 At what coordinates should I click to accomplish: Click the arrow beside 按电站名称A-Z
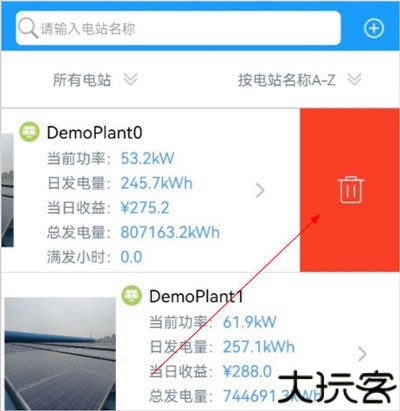pos(354,80)
